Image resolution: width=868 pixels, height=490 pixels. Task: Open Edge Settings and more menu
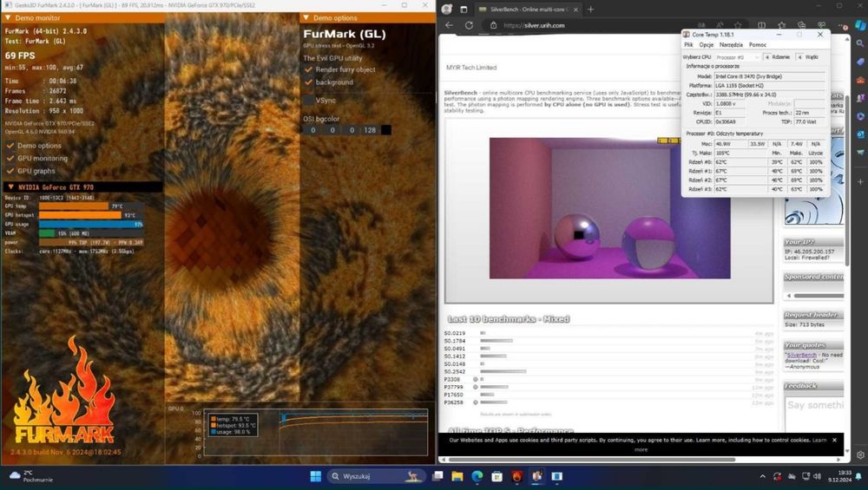(843, 25)
